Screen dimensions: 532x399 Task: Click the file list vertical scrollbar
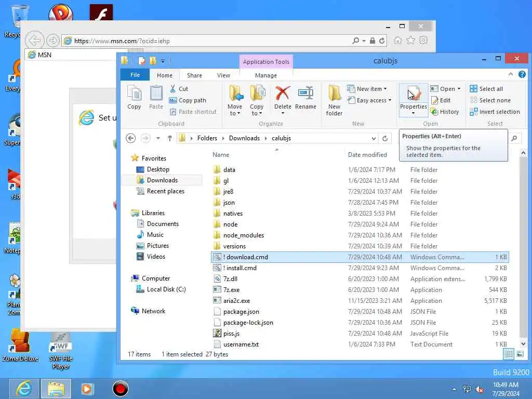523,249
